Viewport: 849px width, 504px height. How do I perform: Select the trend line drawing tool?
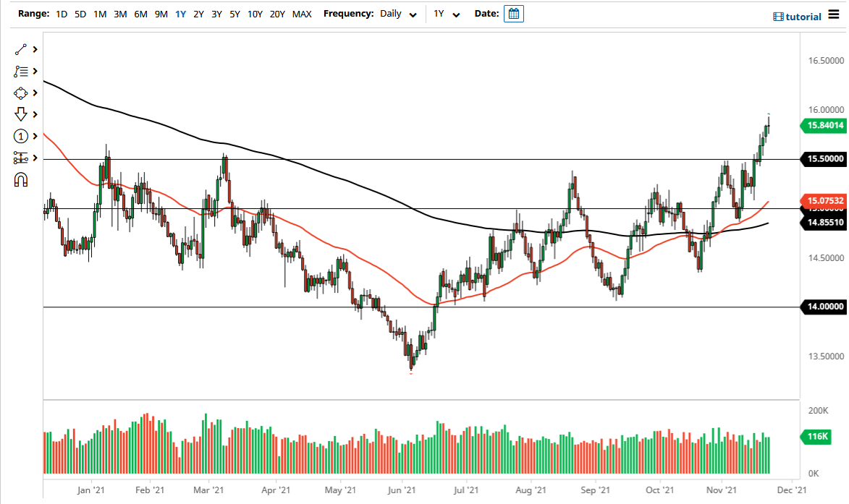pos(20,49)
